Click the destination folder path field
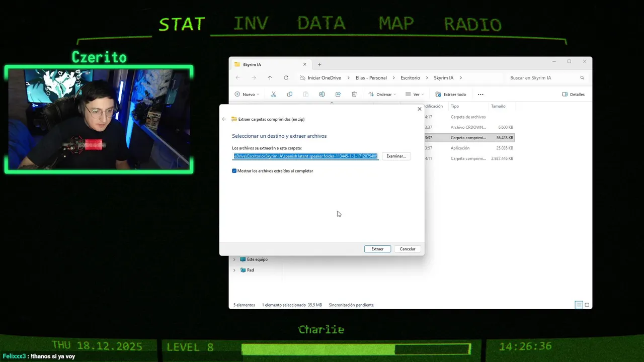This screenshot has height=362, width=644. coord(305,156)
